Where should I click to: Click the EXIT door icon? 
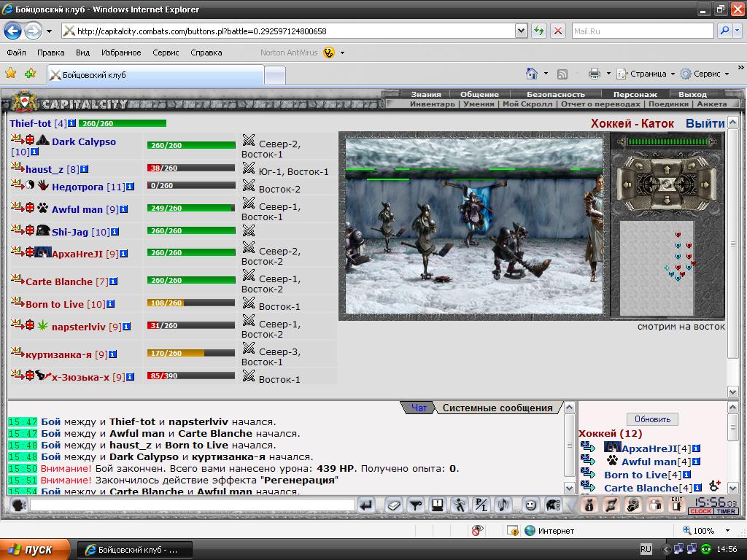click(676, 505)
